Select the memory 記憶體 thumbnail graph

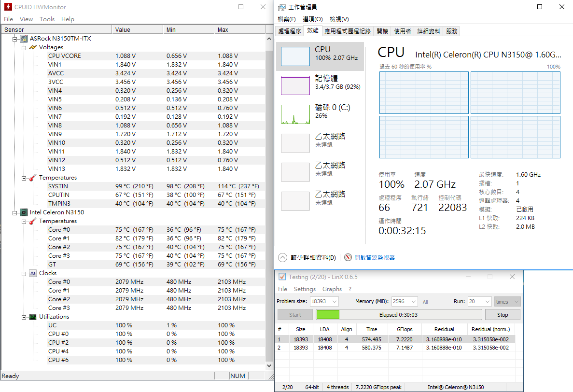295,85
